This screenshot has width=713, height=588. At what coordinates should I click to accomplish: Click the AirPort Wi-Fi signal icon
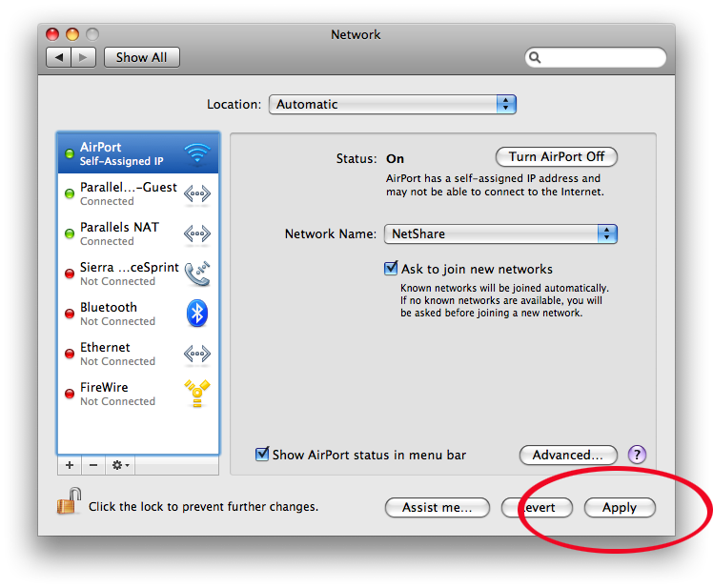pos(197,153)
